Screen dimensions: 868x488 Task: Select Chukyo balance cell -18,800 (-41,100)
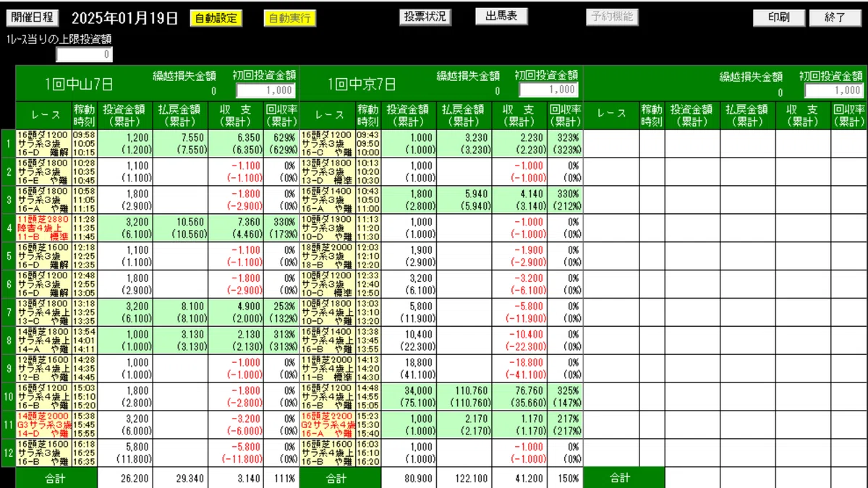[520, 368]
